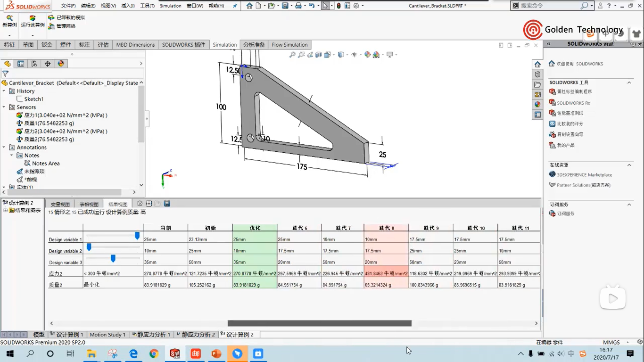Open the ConfigurationManager tab icon
Image resolution: width=644 pixels, height=362 pixels.
pyautogui.click(x=34, y=64)
